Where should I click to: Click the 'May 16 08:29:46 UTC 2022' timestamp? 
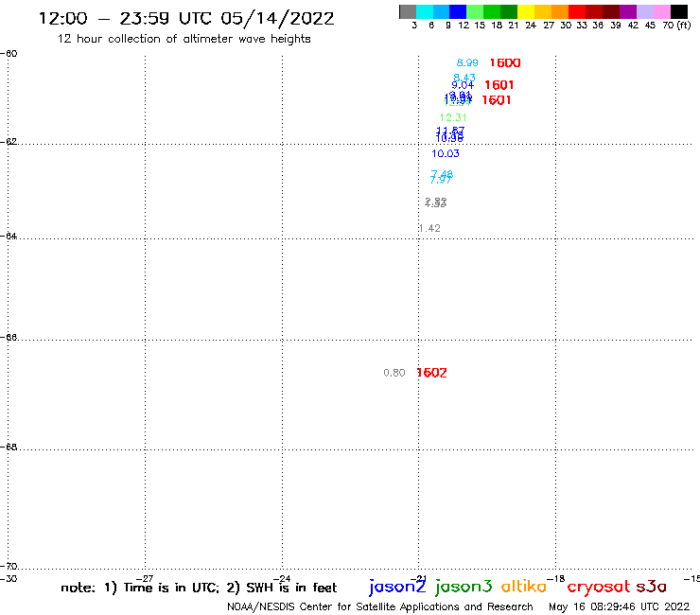(619, 606)
